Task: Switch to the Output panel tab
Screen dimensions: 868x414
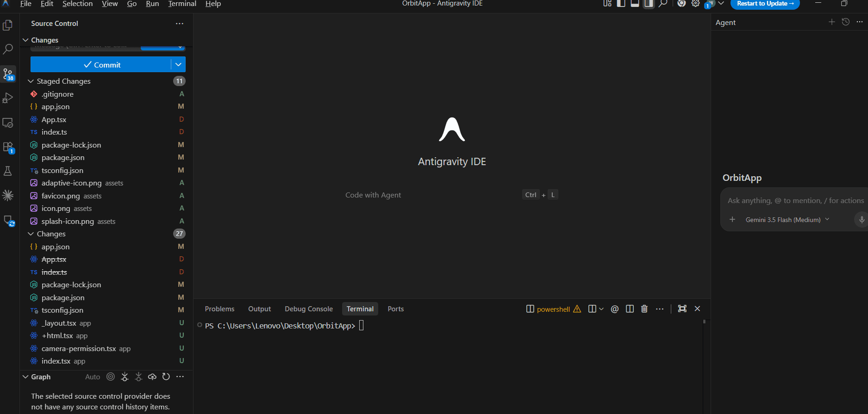Action: 259,309
